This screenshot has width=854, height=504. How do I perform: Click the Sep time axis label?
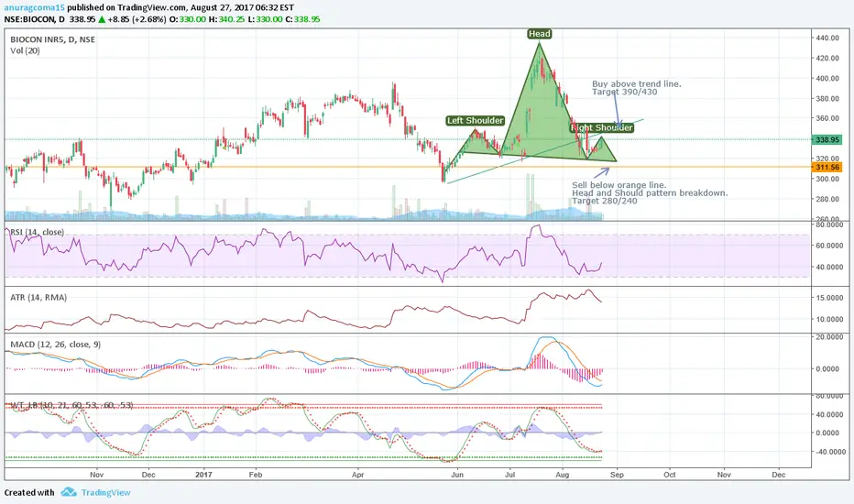[617, 475]
